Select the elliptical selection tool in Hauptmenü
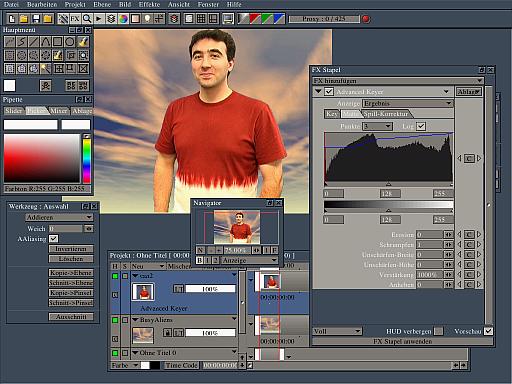This screenshot has height=384, width=512. click(x=21, y=55)
